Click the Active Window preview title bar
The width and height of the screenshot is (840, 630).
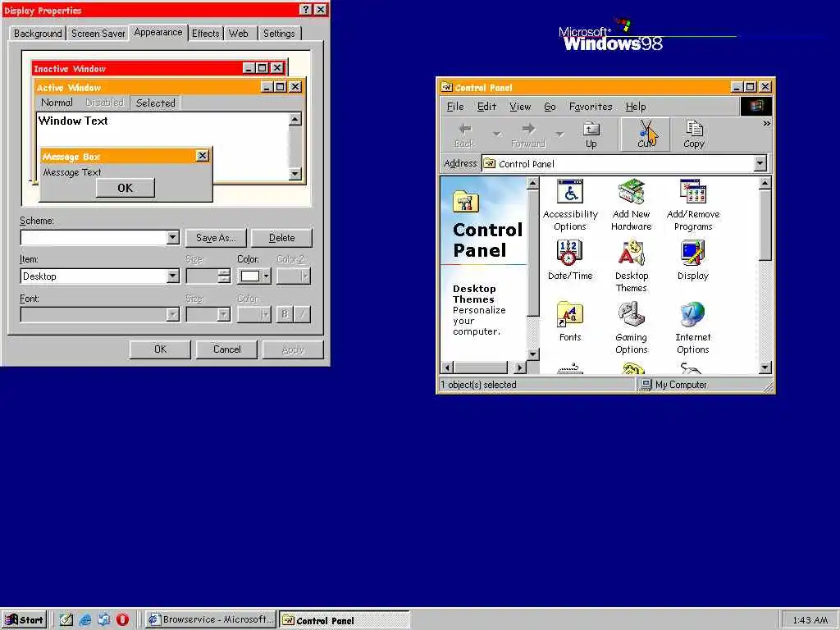pyautogui.click(x=169, y=87)
